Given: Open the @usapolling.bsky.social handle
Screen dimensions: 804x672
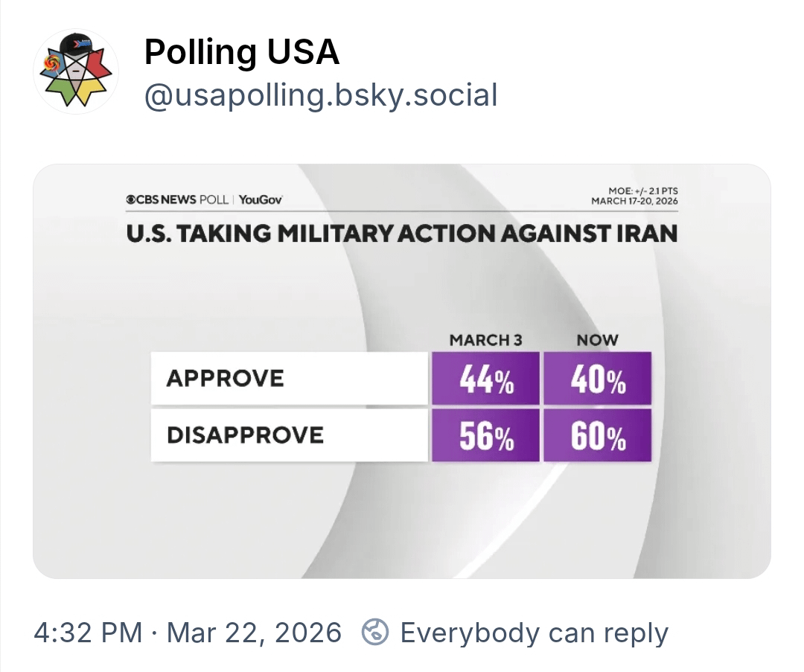Looking at the screenshot, I should tap(320, 95).
